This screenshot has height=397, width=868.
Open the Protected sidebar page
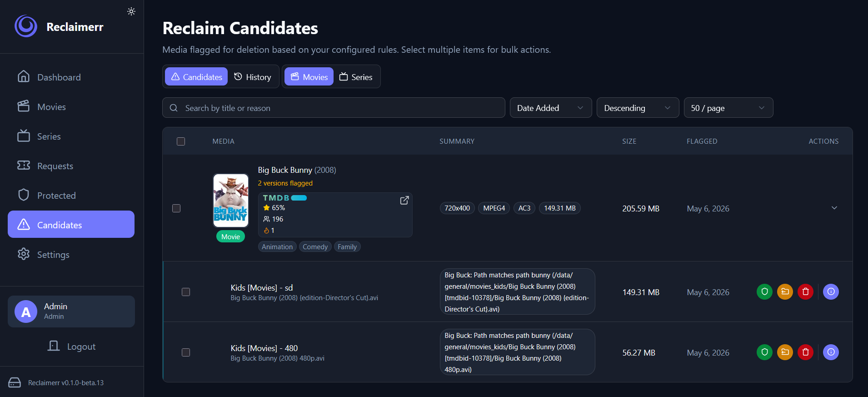point(71,195)
